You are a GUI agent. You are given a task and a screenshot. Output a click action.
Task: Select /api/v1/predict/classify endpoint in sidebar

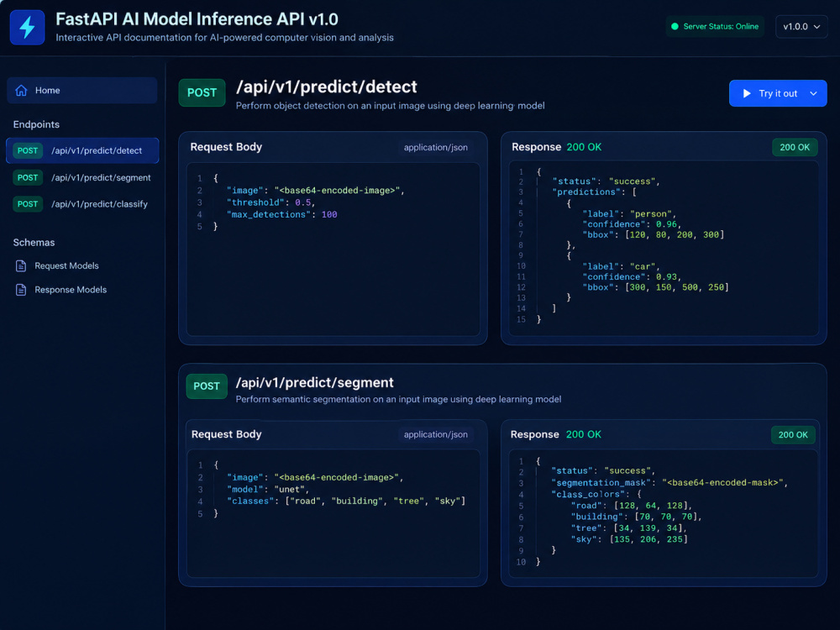82,204
